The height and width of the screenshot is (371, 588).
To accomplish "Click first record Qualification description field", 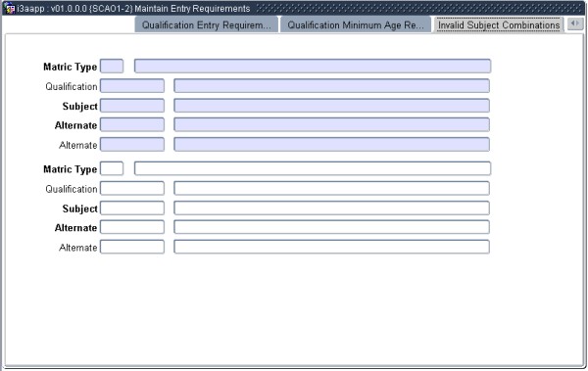I will 331,86.
